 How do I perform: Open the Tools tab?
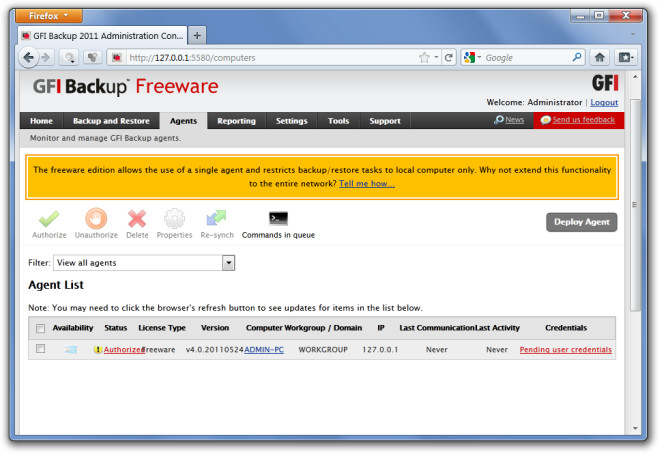click(x=338, y=121)
